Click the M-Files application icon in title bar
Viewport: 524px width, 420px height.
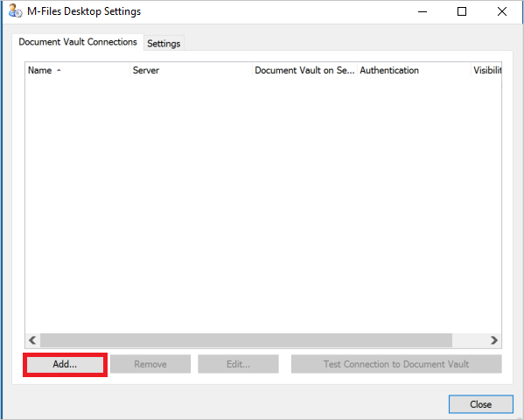15,11
